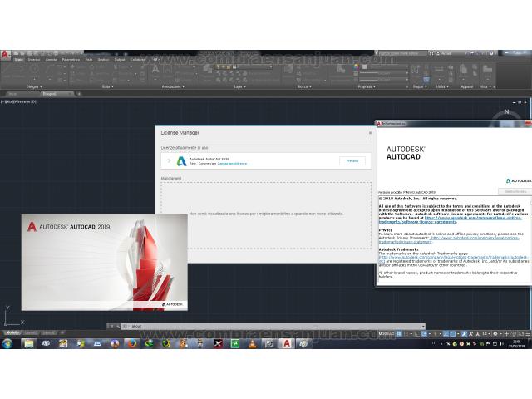The image size is (532, 399).
Task: Open the Parametrico ribbon tab
Action: (71, 60)
